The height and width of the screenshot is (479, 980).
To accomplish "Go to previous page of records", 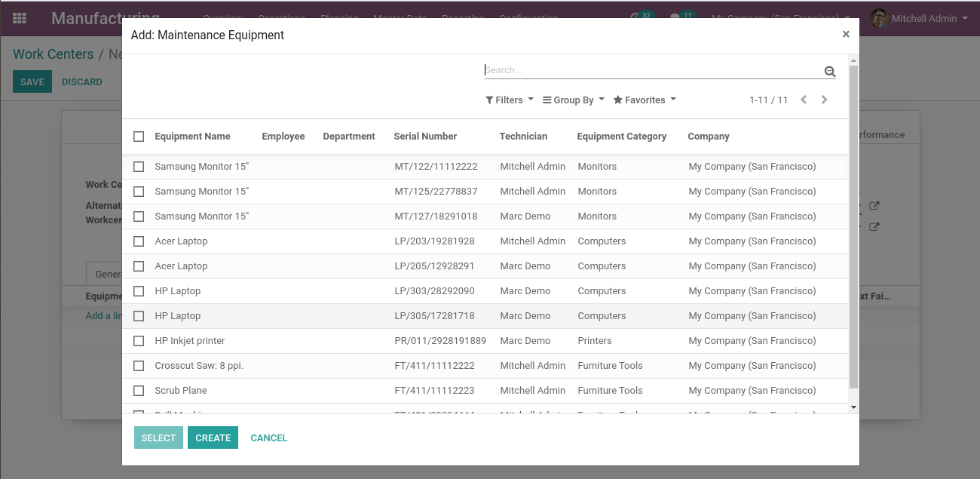I will click(804, 100).
